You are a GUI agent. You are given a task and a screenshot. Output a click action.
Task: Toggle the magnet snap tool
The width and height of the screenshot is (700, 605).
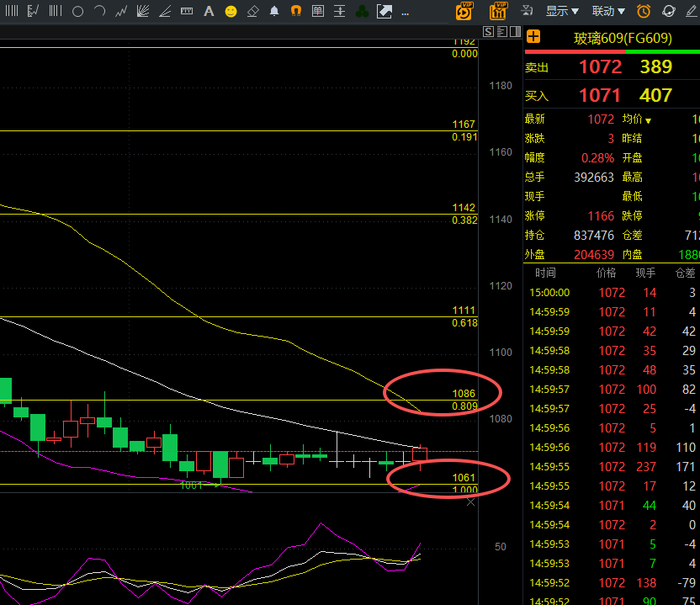(296, 11)
